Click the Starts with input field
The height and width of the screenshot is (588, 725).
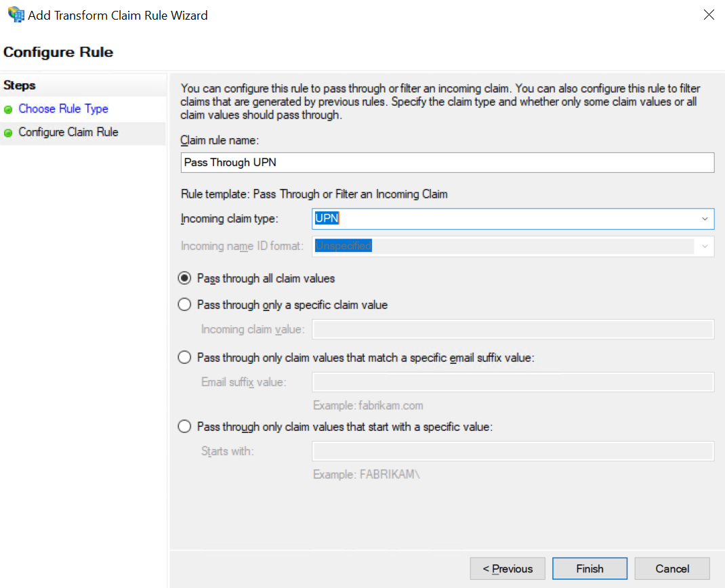click(512, 451)
